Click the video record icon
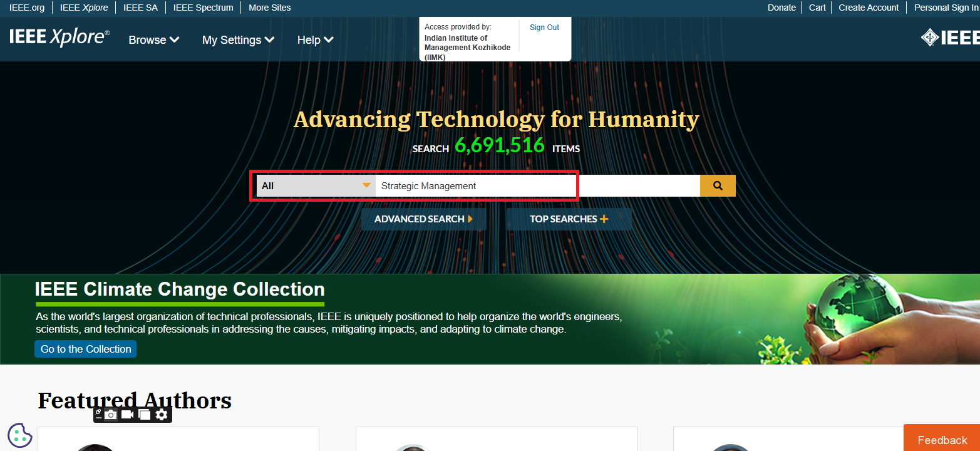 pyautogui.click(x=128, y=415)
